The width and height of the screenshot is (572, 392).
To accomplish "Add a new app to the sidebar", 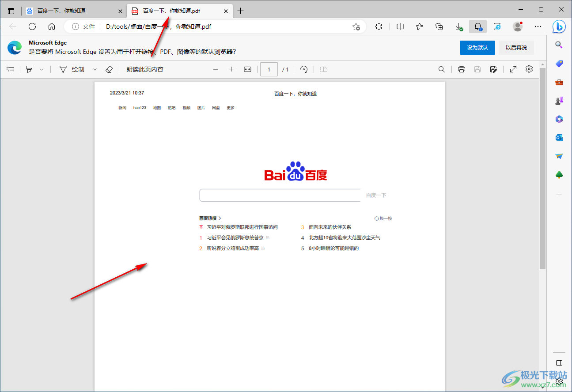I will 559,195.
